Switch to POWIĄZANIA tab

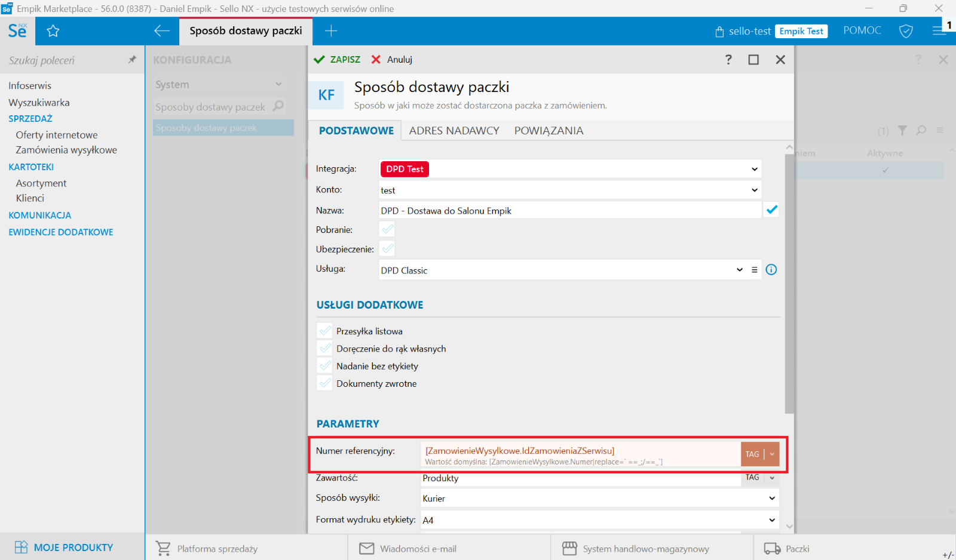click(549, 131)
